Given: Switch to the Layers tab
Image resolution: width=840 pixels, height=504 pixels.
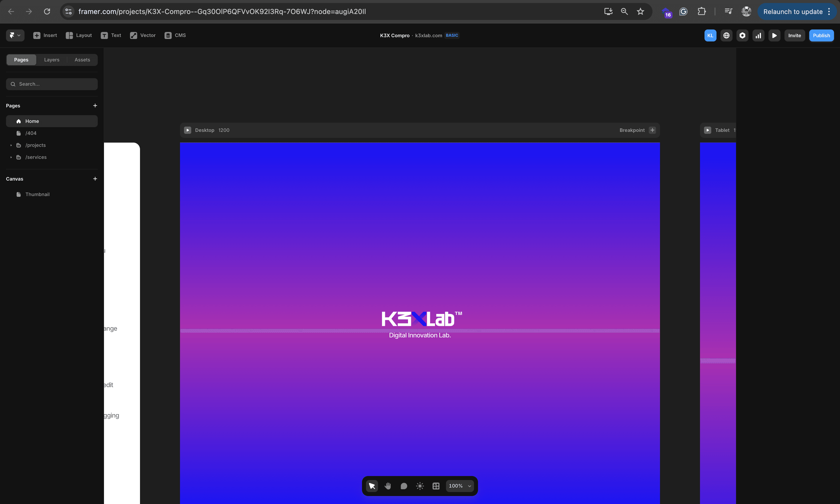Looking at the screenshot, I should [52, 60].
